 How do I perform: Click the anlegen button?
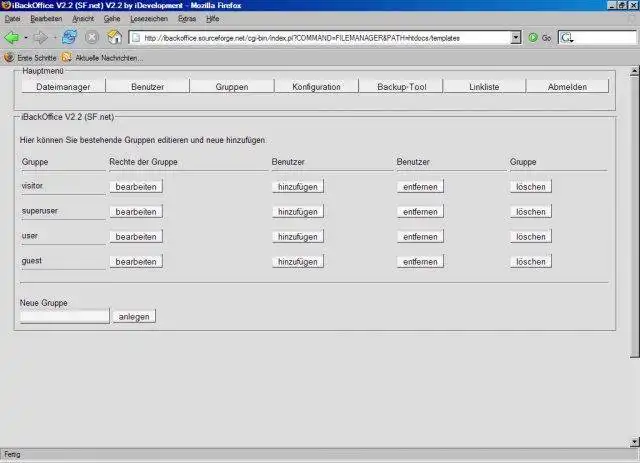[134, 316]
